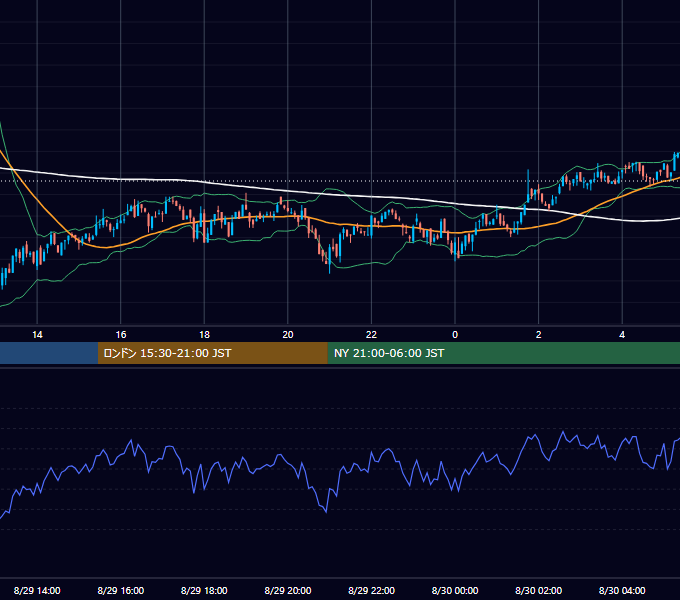Click the 8/30 04:00 date label
The width and height of the screenshot is (680, 600).
point(622,590)
